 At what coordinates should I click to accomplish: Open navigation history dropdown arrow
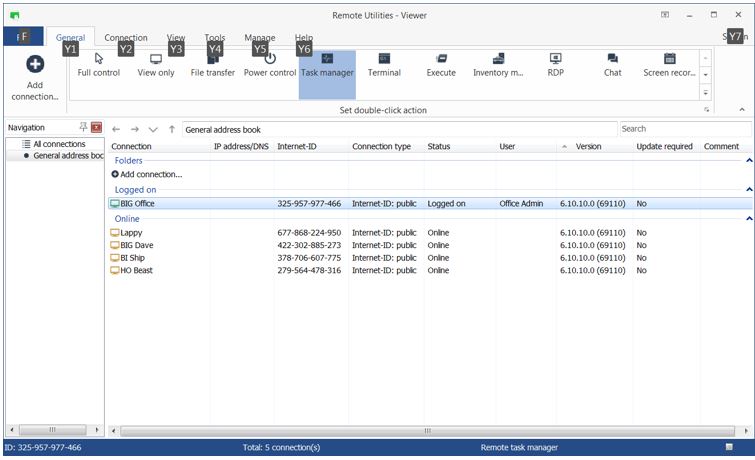[153, 129]
